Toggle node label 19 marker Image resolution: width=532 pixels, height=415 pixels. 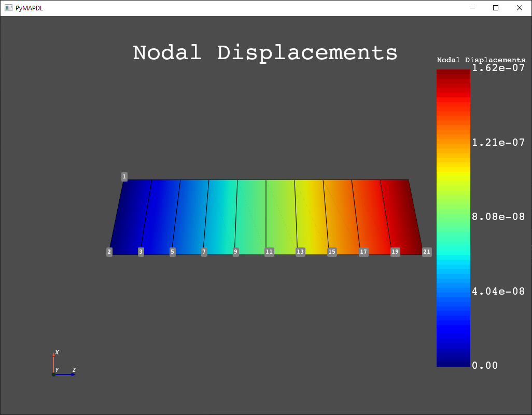[x=395, y=252]
